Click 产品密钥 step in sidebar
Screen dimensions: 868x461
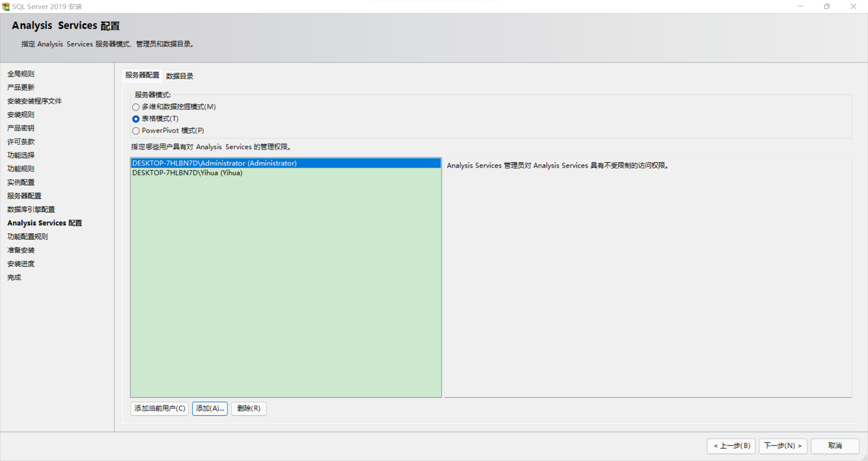pyautogui.click(x=21, y=128)
